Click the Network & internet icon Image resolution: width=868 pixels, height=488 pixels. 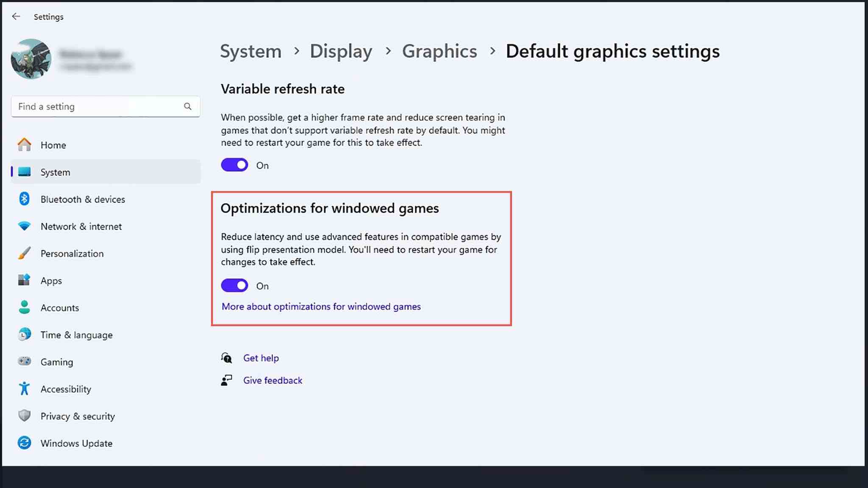click(24, 226)
